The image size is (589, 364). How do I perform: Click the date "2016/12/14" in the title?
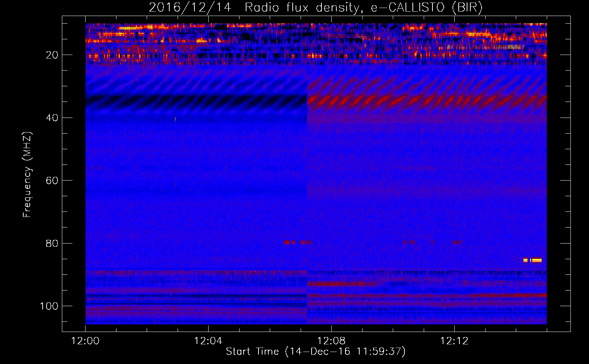pos(190,8)
